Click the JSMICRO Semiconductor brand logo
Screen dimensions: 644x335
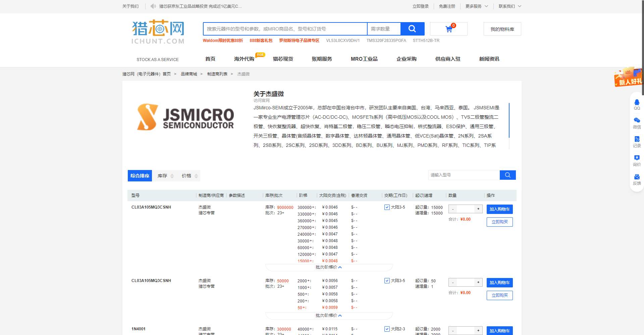(185, 117)
